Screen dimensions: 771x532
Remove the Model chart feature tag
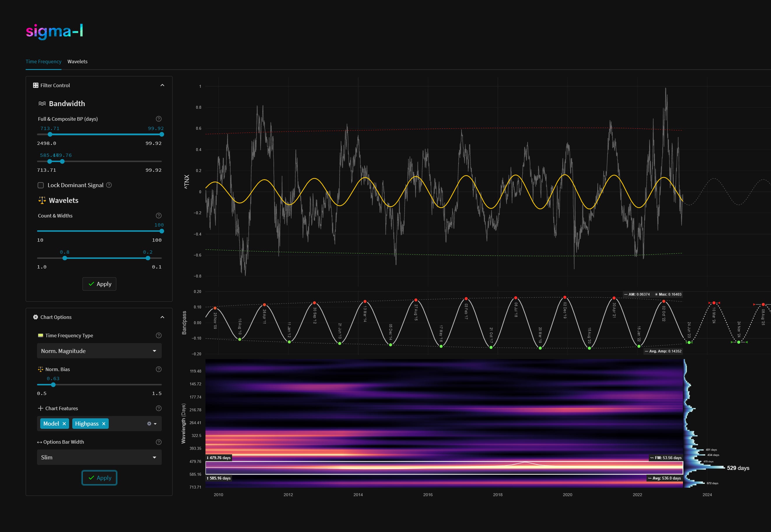click(64, 424)
